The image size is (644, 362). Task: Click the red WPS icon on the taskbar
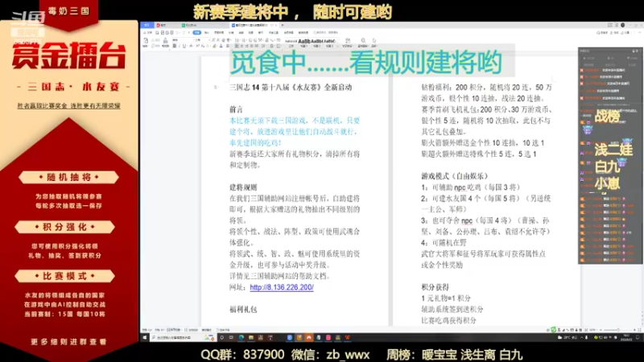(x=348, y=337)
